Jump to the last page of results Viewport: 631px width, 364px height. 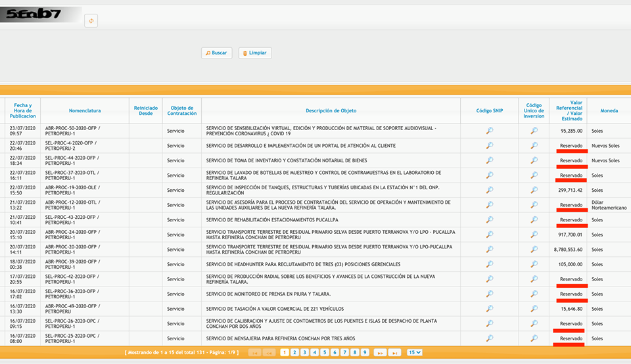(395, 353)
